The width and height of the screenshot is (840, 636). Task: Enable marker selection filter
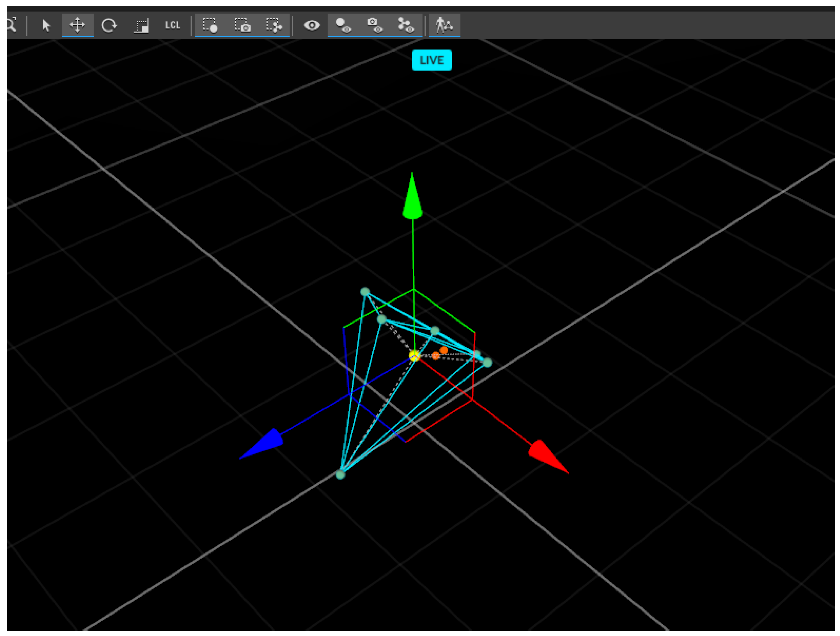210,26
